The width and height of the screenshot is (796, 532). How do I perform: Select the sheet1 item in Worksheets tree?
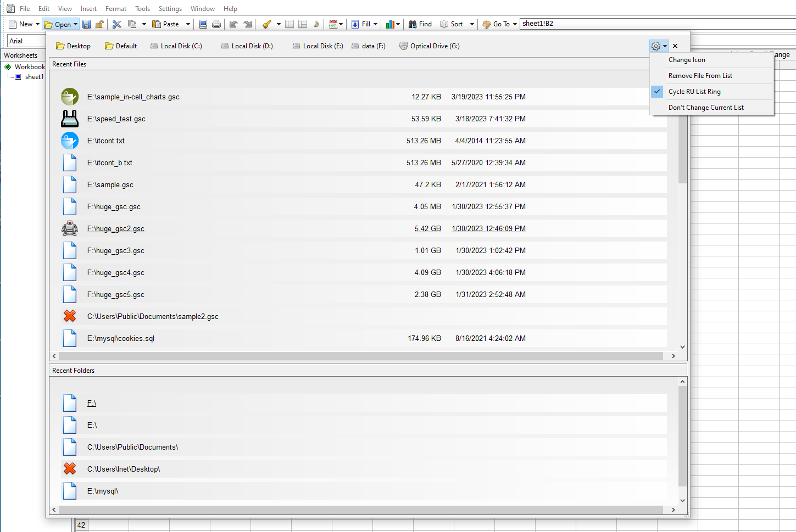click(34, 77)
